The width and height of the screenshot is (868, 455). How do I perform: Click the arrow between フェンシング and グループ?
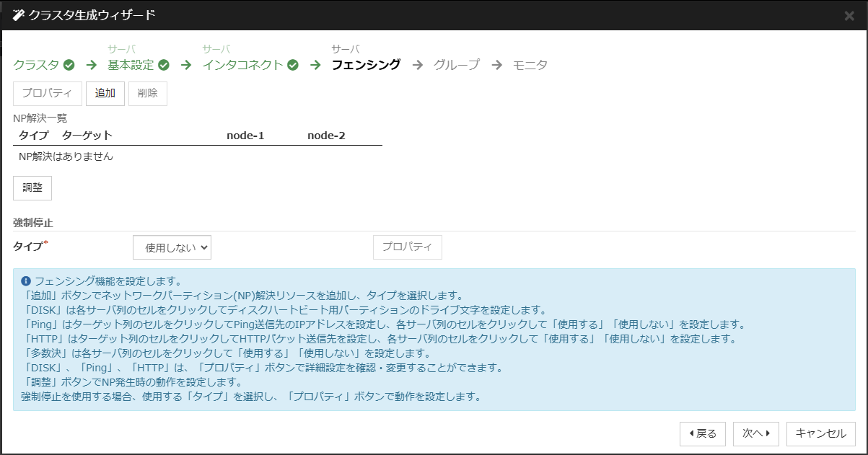point(417,65)
